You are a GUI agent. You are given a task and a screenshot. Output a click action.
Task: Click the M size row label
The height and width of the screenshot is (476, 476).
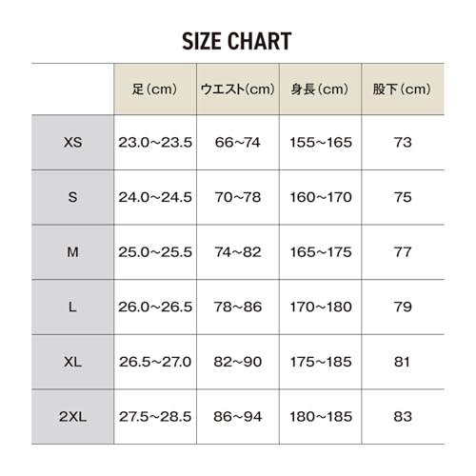click(x=72, y=252)
